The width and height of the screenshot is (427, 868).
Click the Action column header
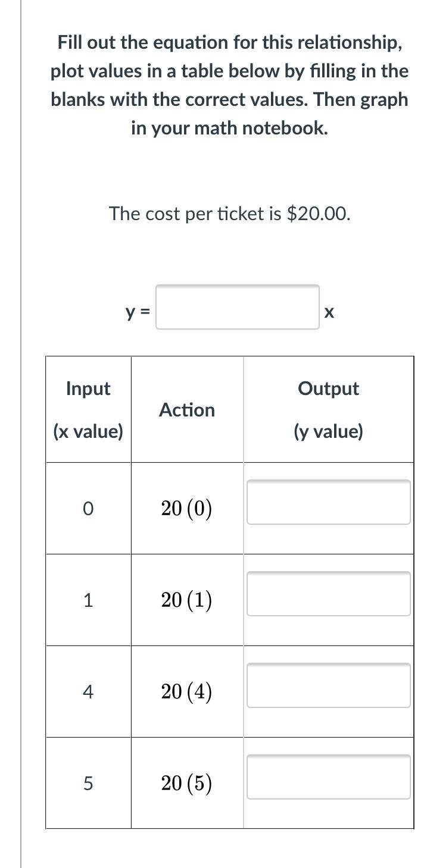click(187, 410)
